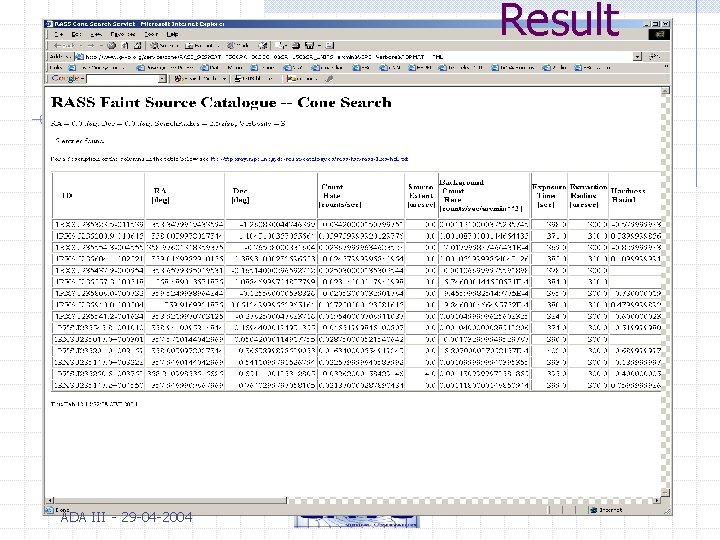Go back using the Back arrow button
Screen dimensions: 720x540
64,45
